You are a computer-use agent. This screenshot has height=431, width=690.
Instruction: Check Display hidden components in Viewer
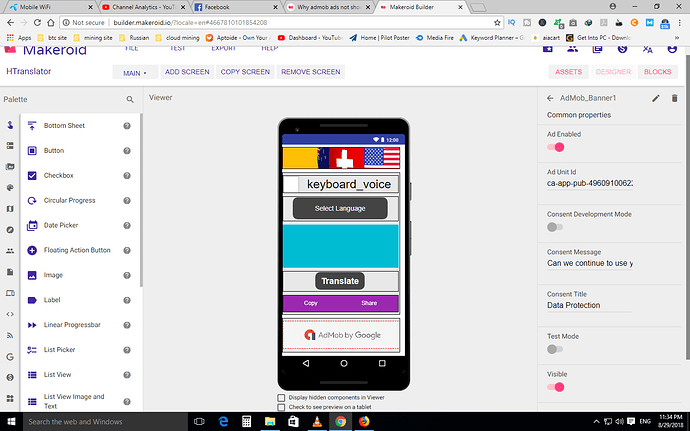click(281, 398)
